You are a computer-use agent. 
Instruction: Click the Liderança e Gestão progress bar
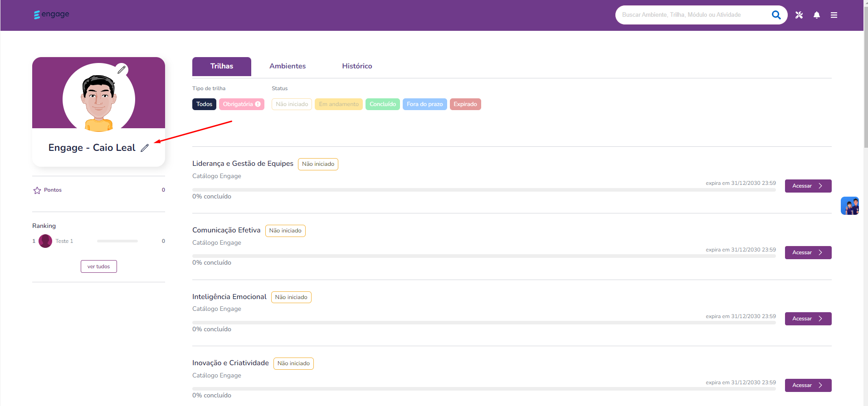coord(484,190)
